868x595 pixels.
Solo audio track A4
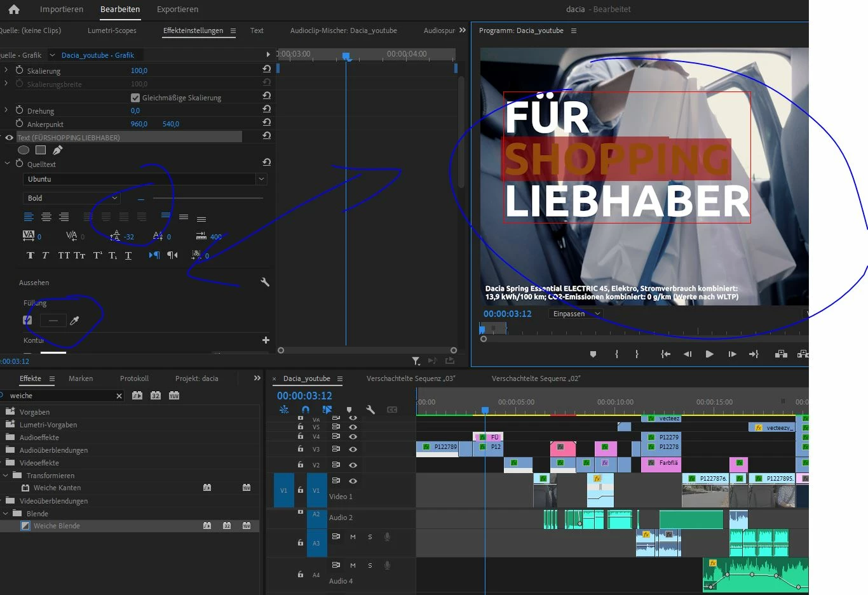[370, 565]
